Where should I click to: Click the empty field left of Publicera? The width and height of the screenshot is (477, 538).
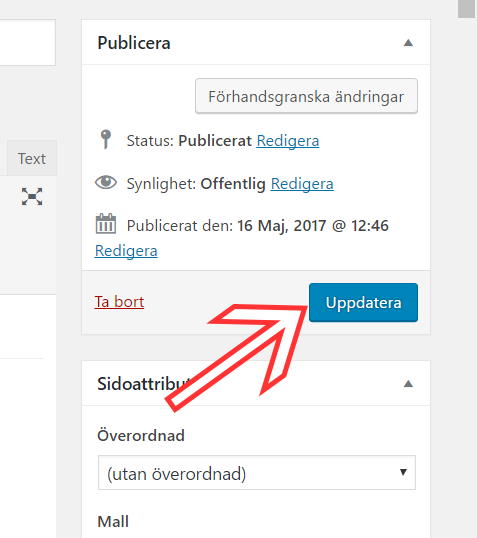click(27, 43)
